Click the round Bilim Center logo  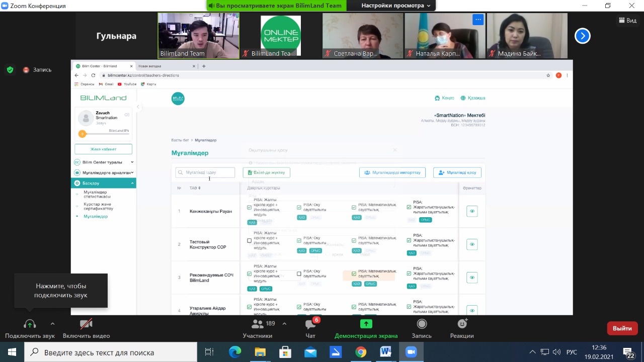coord(178,99)
